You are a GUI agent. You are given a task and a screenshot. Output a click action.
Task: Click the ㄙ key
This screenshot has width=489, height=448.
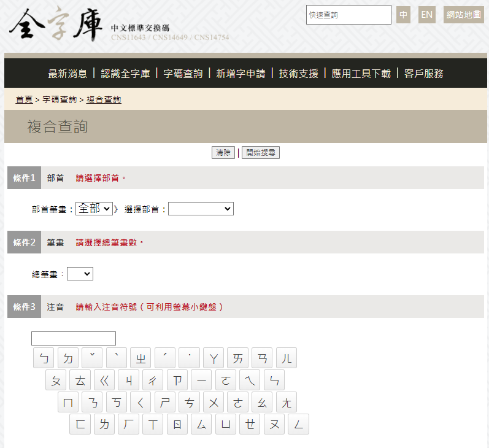click(x=201, y=424)
